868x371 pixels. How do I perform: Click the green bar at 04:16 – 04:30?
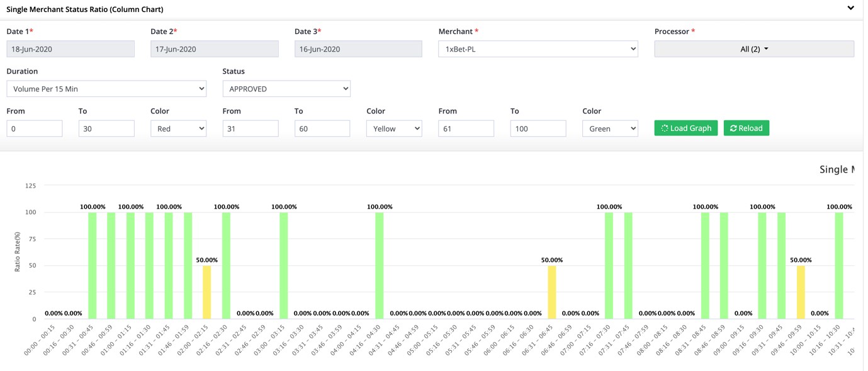[379, 266]
